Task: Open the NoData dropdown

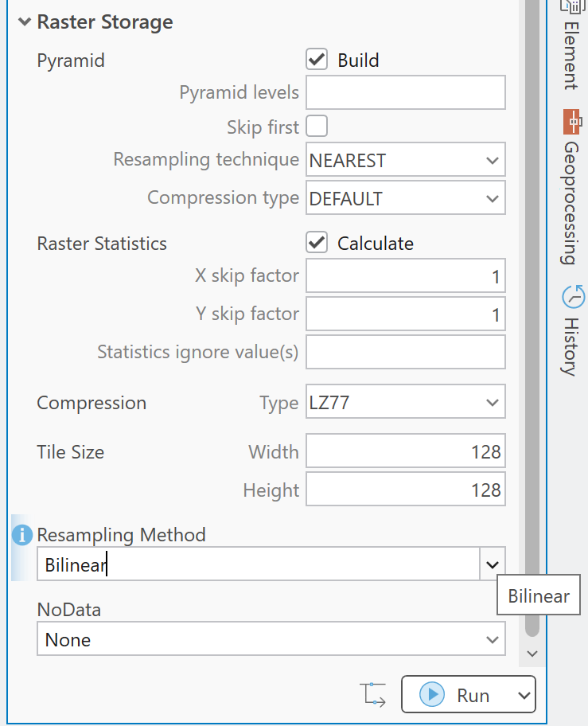Action: pyautogui.click(x=493, y=639)
